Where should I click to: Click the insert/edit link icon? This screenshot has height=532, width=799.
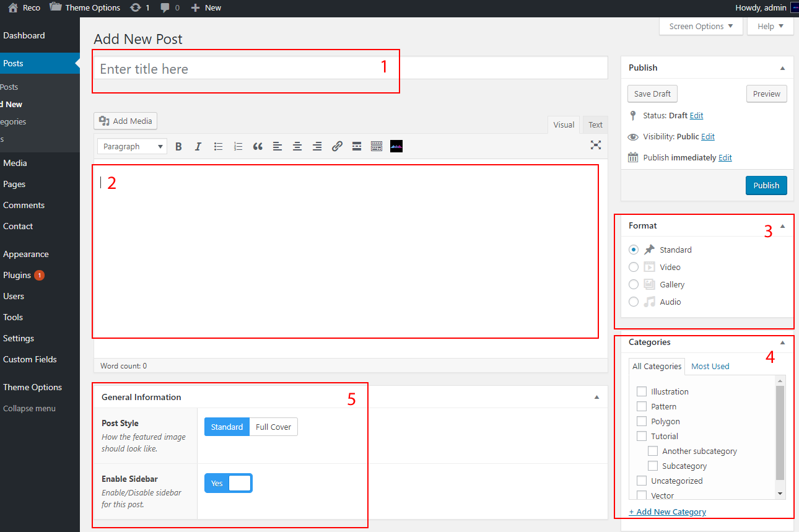point(337,147)
